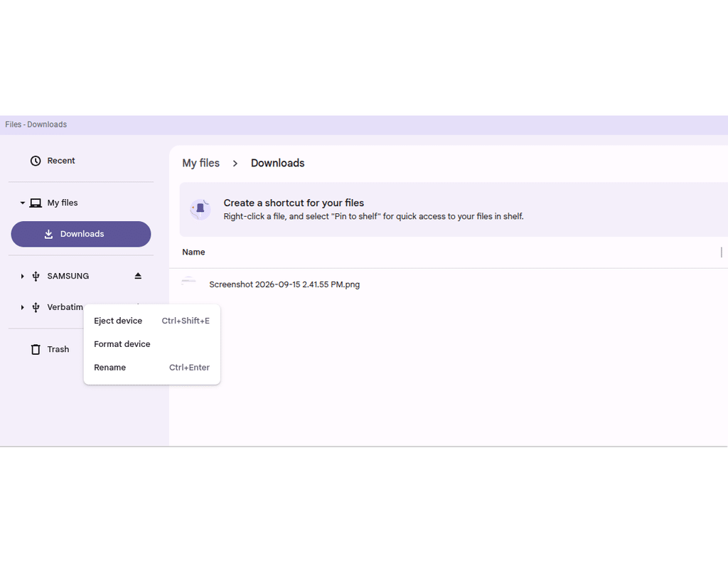
Task: Click the breadcrumb chevron separator
Action: 235,164
